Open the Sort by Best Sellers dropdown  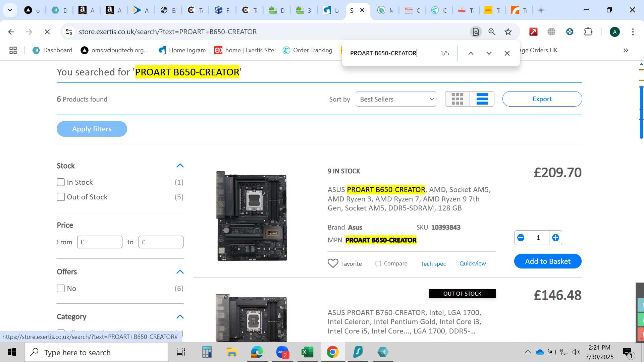pos(396,99)
